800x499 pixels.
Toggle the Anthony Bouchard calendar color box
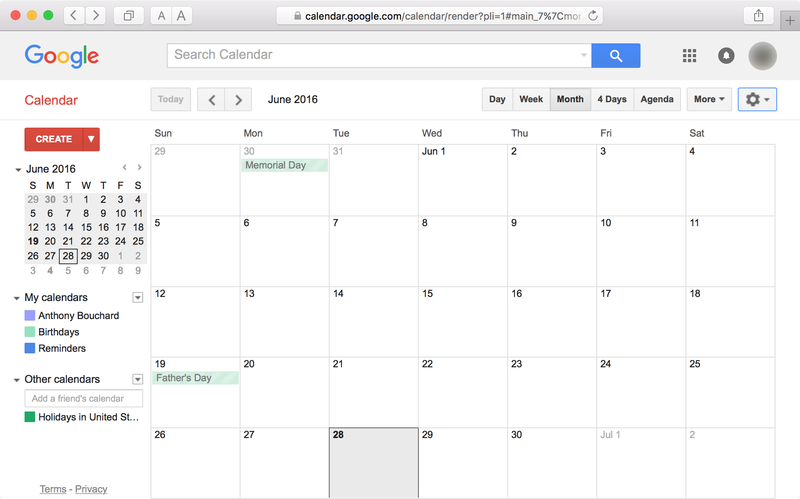click(30, 315)
